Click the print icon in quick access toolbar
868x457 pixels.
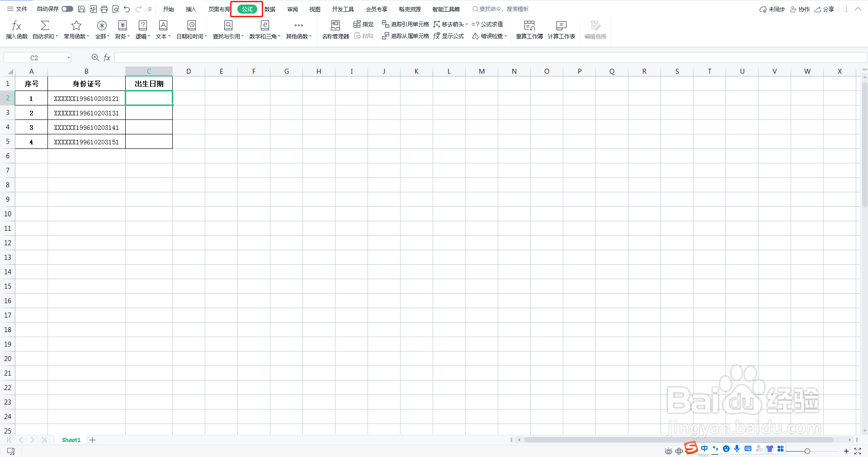click(104, 9)
